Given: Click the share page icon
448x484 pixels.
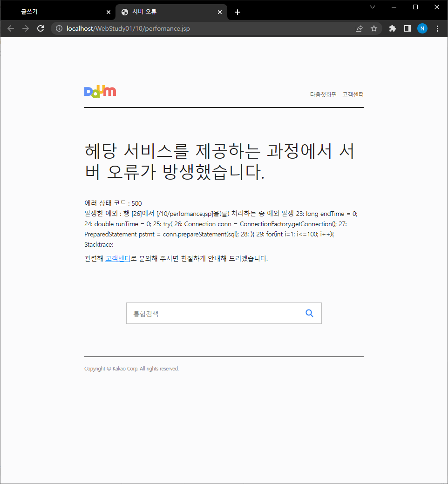Looking at the screenshot, I should [x=359, y=28].
